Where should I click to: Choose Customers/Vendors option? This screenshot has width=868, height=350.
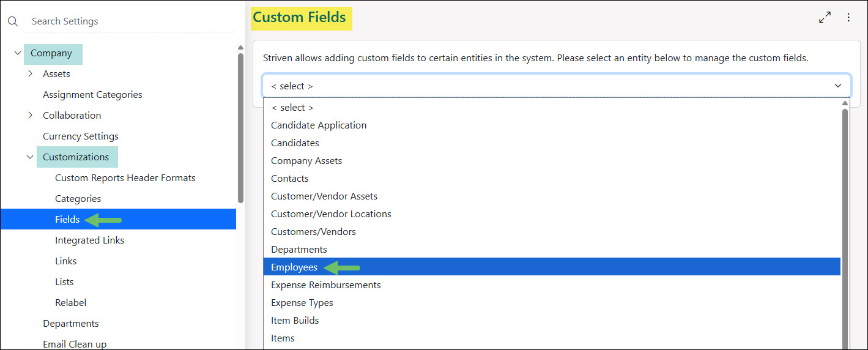tap(552, 232)
